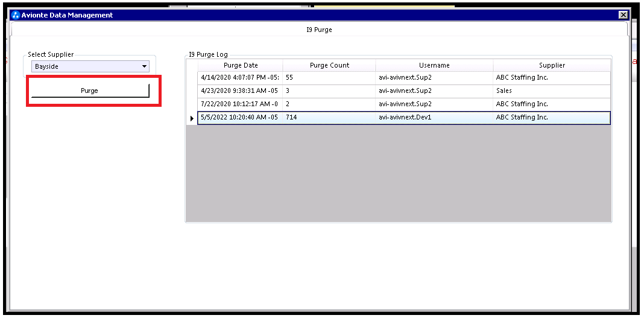Click the purge count 3 cell
This screenshot has height=318, width=644.
coord(329,91)
